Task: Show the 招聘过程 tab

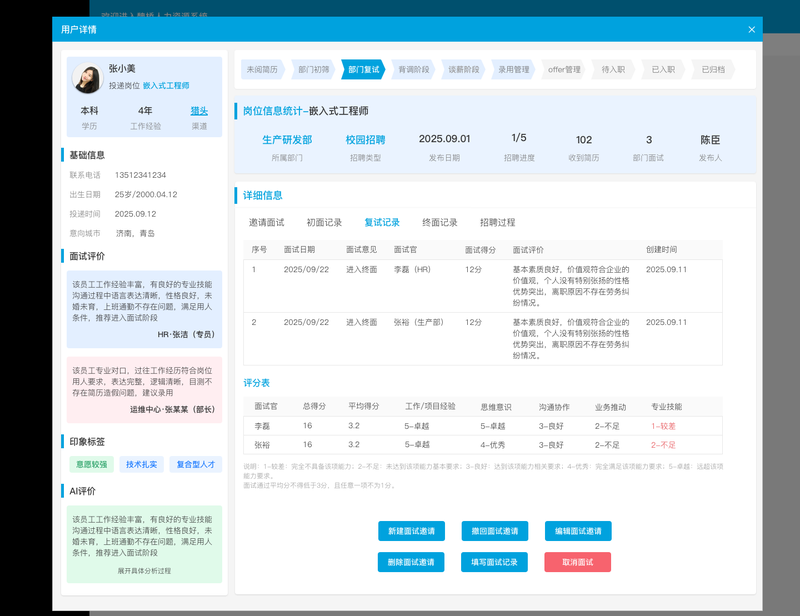Action: tap(498, 222)
